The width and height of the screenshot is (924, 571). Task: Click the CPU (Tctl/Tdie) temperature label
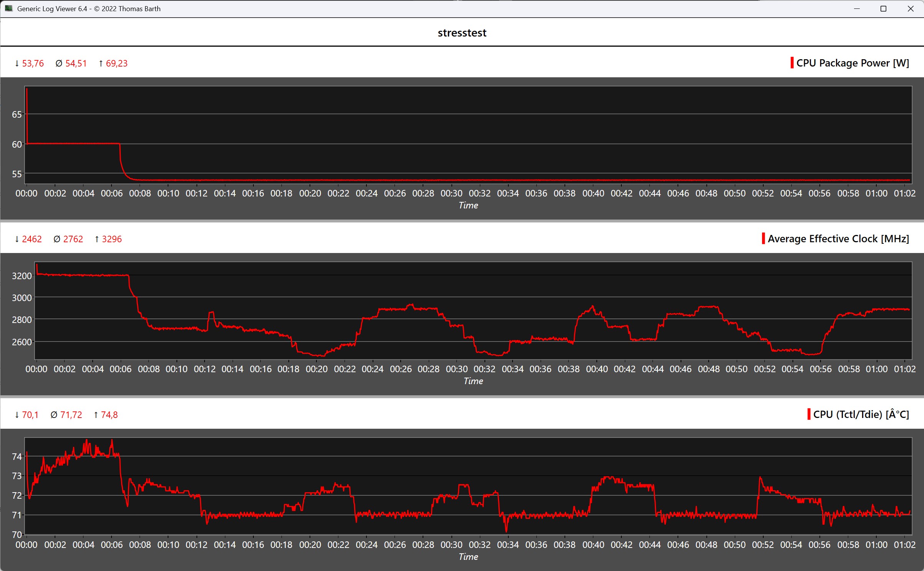[x=861, y=415]
